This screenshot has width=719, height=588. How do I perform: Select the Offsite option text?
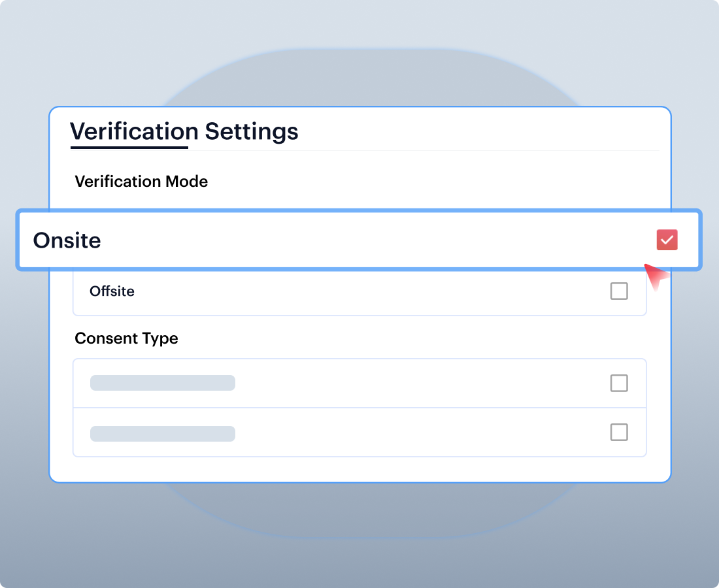[112, 291]
